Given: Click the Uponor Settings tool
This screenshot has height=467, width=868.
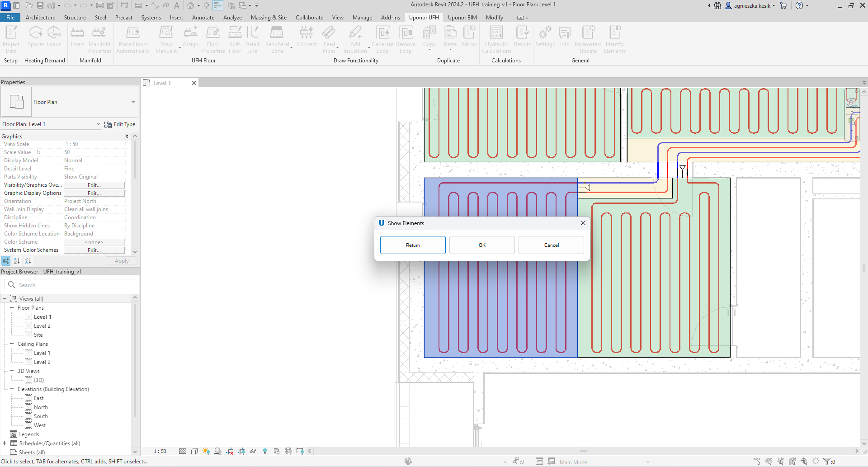Looking at the screenshot, I should (x=545, y=37).
